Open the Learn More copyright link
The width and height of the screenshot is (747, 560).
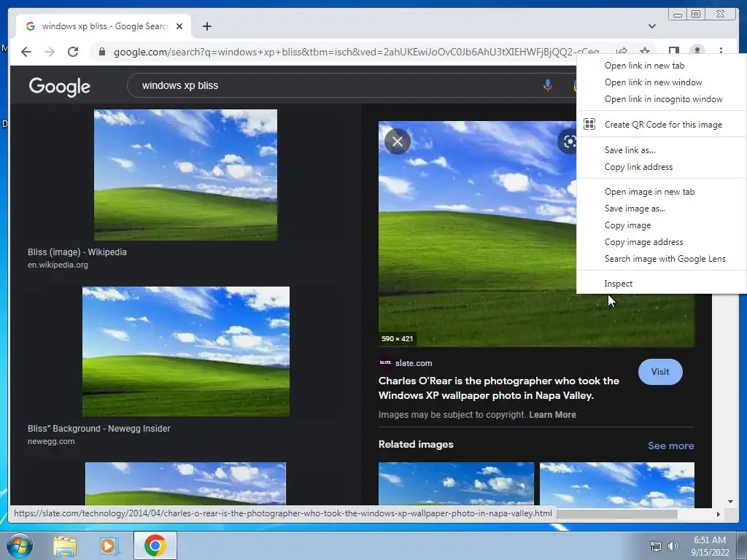click(552, 415)
